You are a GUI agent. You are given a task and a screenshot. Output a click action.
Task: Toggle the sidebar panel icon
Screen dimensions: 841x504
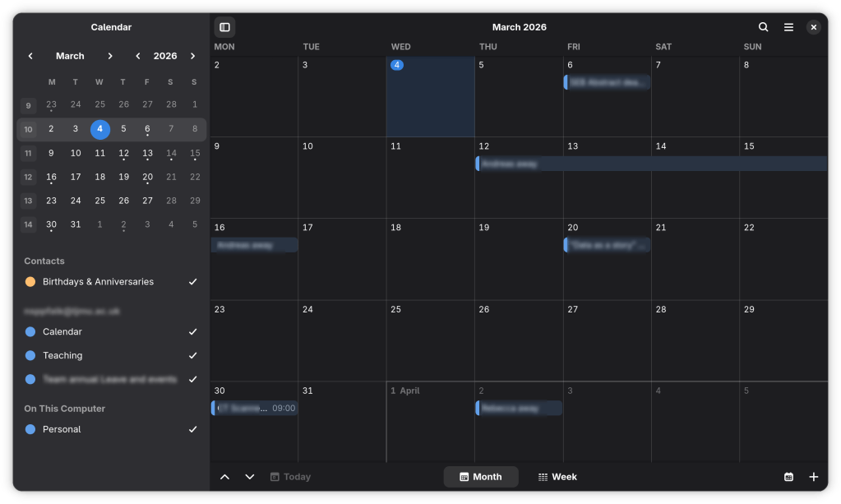(x=224, y=27)
